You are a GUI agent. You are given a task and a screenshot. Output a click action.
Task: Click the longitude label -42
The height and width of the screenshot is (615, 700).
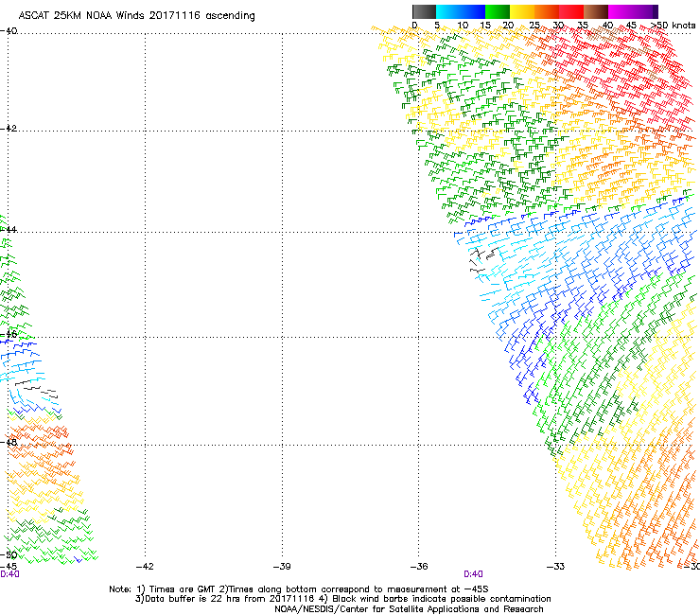click(145, 567)
